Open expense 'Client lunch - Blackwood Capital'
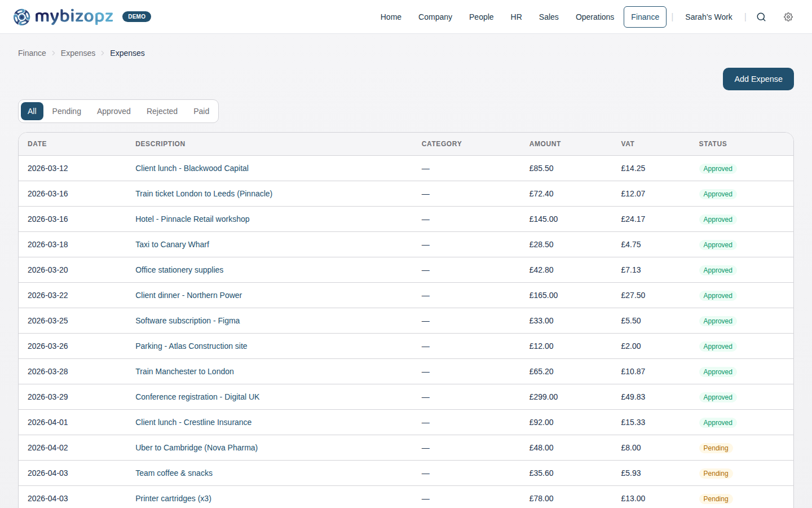The image size is (812, 508). [192, 168]
